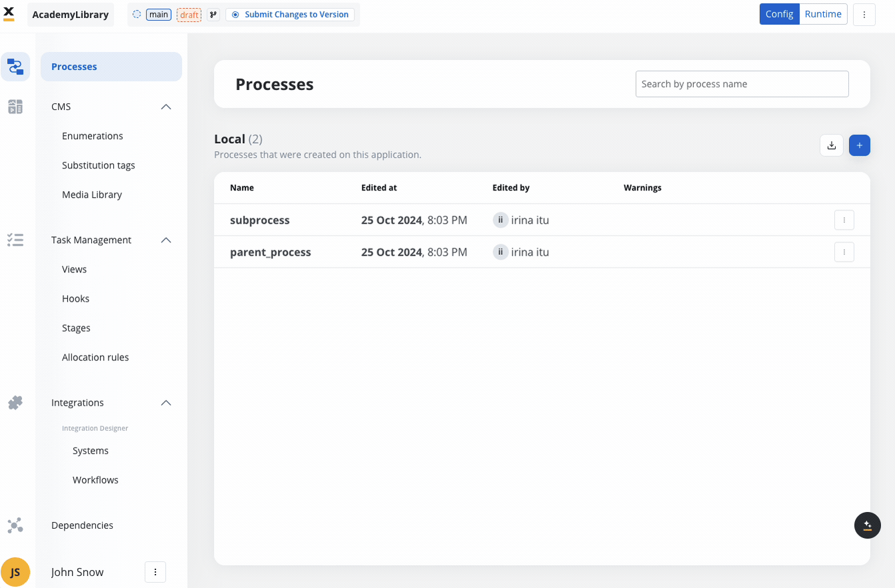Screen dimensions: 895x588
Task: Open Systems under Integration Designer
Action: coord(91,451)
